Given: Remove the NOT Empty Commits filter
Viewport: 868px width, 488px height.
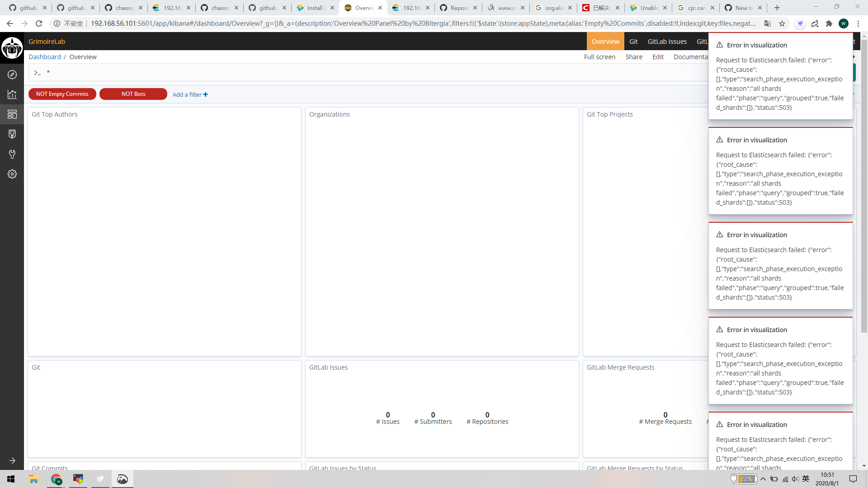Looking at the screenshot, I should [62, 94].
